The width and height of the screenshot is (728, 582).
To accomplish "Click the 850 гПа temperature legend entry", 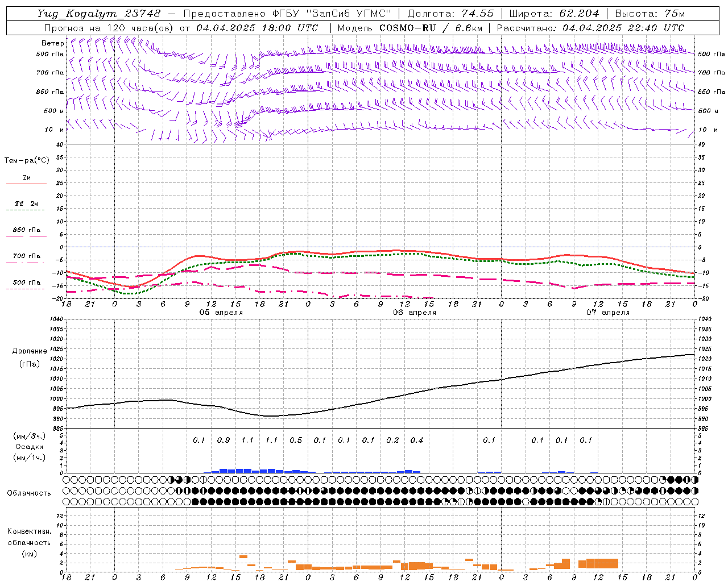I will (x=26, y=230).
